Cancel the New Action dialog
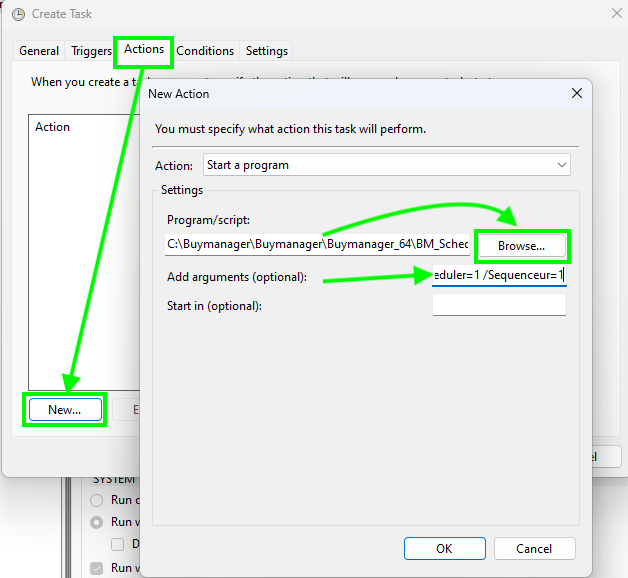The width and height of the screenshot is (628, 578). (534, 548)
